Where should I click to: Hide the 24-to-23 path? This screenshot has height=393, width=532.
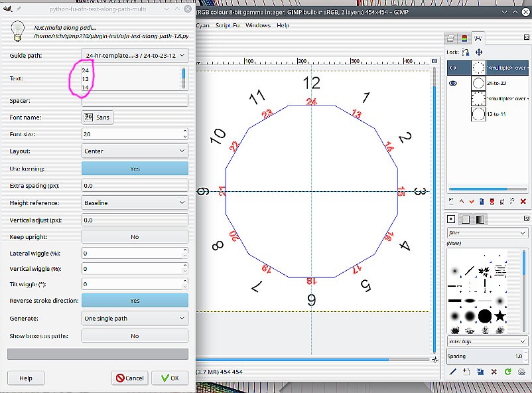454,84
